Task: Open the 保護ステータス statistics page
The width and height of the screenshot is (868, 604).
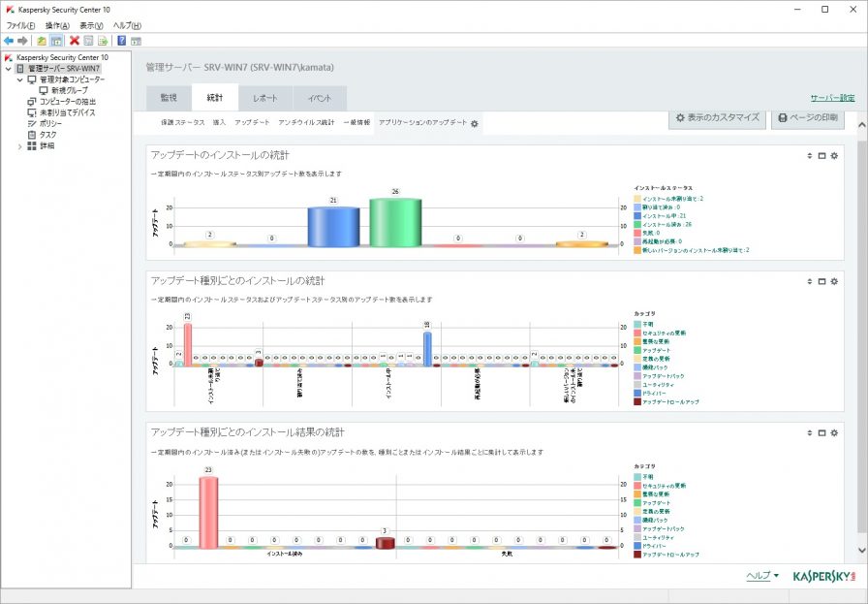Action: pyautogui.click(x=183, y=122)
